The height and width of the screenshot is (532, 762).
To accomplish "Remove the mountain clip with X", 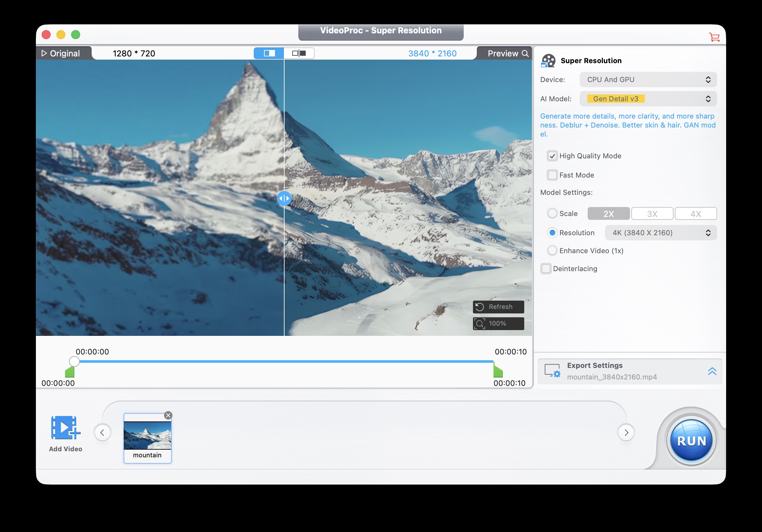I will click(x=168, y=415).
